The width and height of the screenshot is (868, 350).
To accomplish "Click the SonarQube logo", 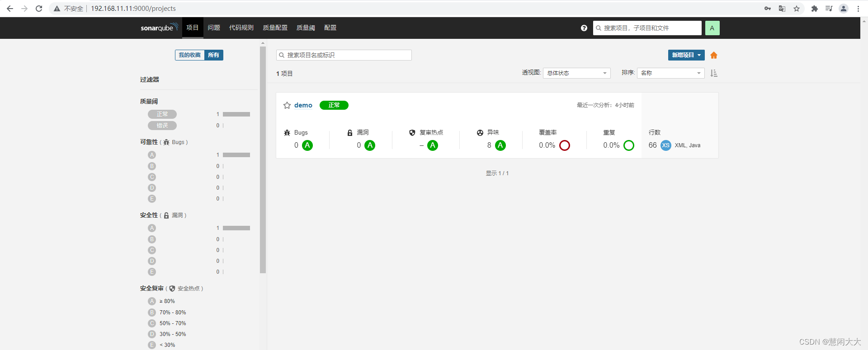I will tap(159, 28).
